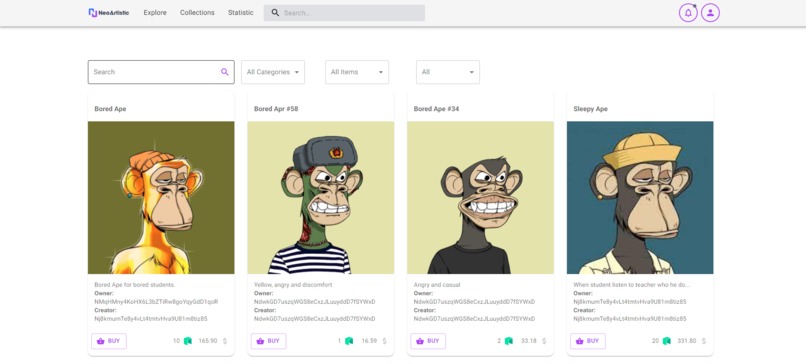806x364 pixels.
Task: Go to the Explore menu
Action: 155,13
